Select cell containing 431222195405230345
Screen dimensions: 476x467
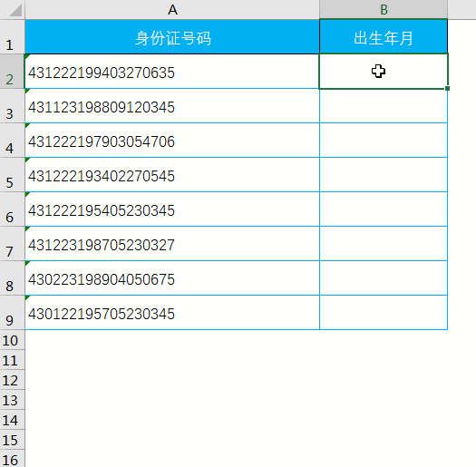(x=172, y=209)
